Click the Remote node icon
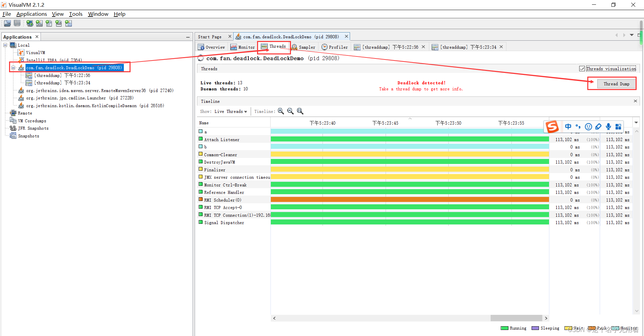The width and height of the screenshot is (644, 336). click(13, 113)
